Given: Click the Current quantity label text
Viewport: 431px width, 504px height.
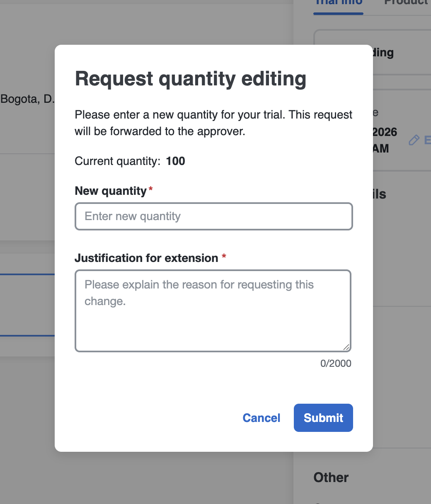Looking at the screenshot, I should [117, 161].
